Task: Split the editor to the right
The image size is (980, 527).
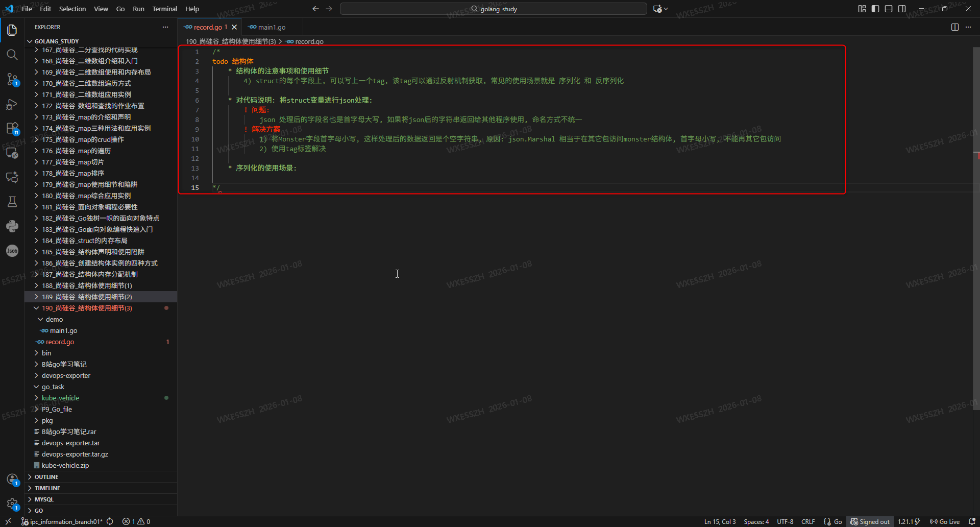Action: coord(955,27)
